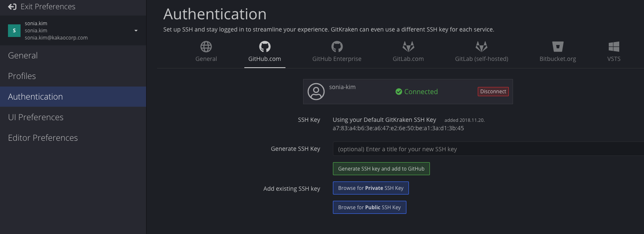Generate SSH key and add to GitHub

click(x=381, y=168)
